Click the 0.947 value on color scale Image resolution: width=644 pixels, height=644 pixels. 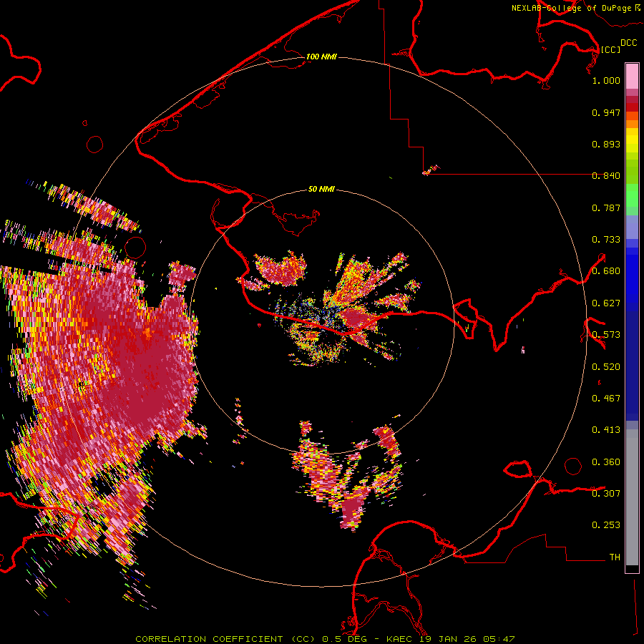tap(606, 112)
